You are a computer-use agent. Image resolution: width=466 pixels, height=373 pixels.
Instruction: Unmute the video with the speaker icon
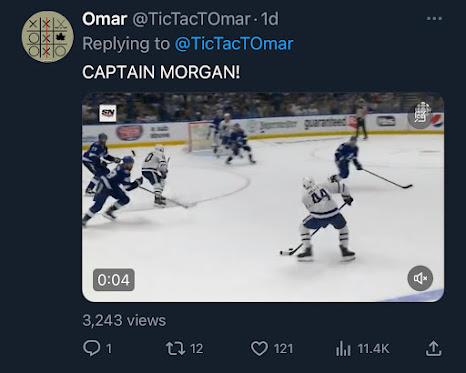(420, 278)
